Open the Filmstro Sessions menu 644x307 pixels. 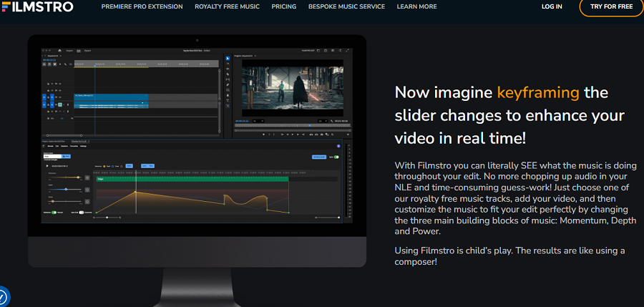tap(64, 146)
